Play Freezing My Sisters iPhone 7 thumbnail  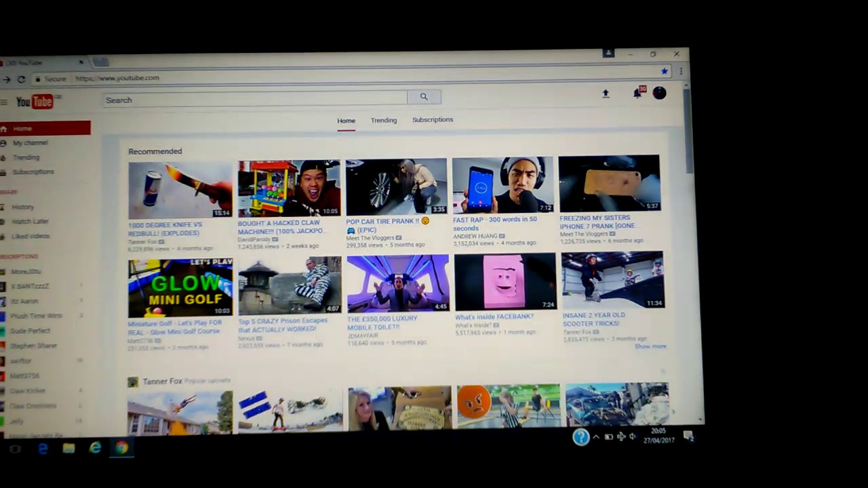(x=609, y=183)
